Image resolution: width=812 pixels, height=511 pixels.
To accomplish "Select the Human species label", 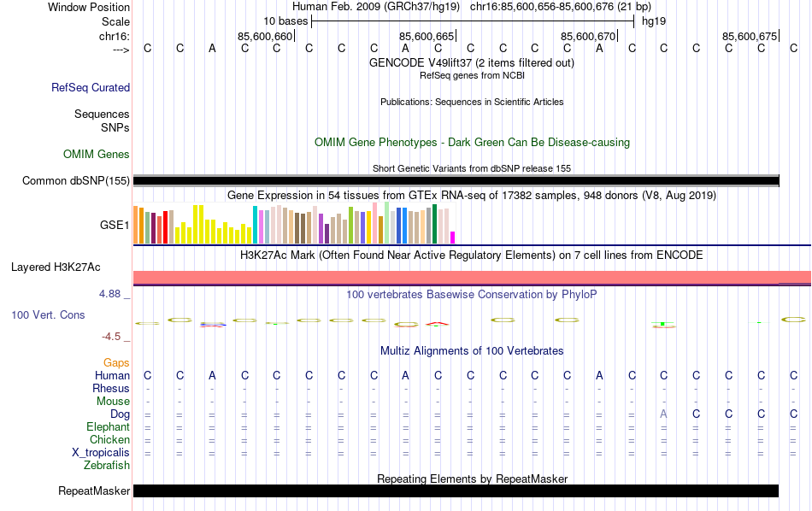I will pos(112,375).
